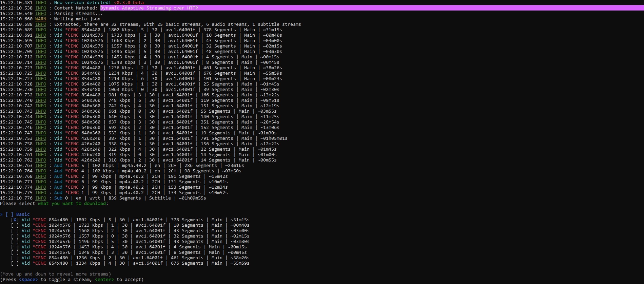
Task: Click the '286 Segments' audio value
Action: pos(201,166)
